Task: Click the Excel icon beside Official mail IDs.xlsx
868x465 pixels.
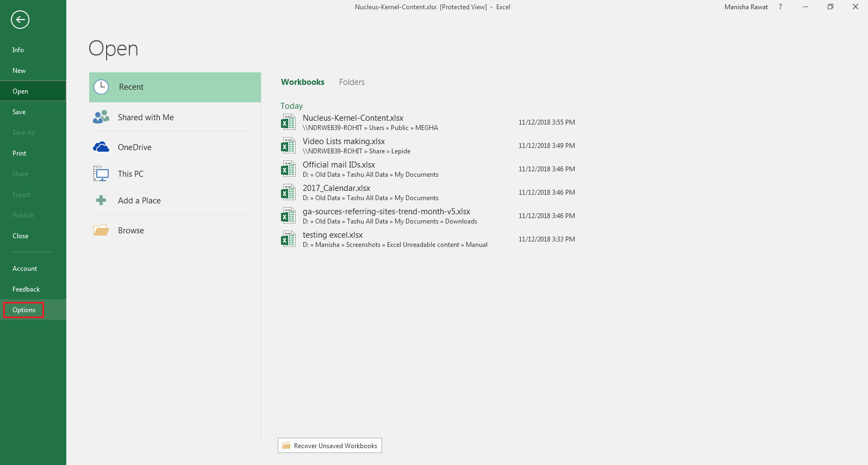Action: [288, 169]
